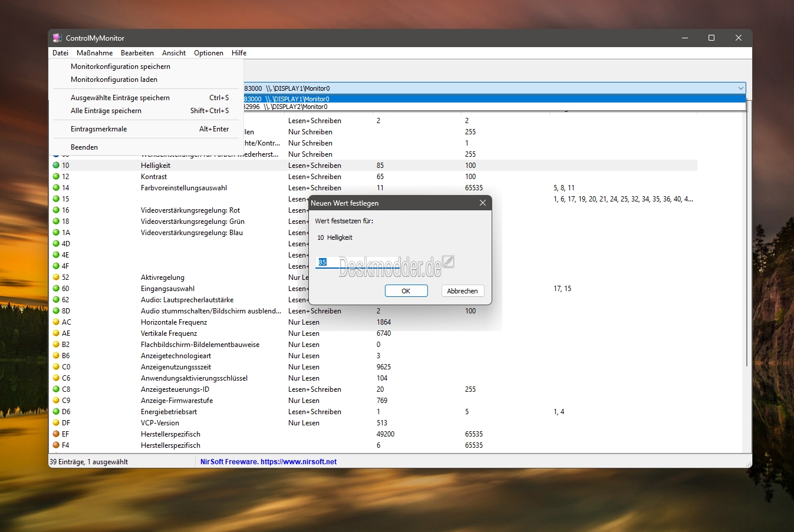This screenshot has height=532, width=794.
Task: Click the green status icon for row 12 Kontrast
Action: (57, 177)
